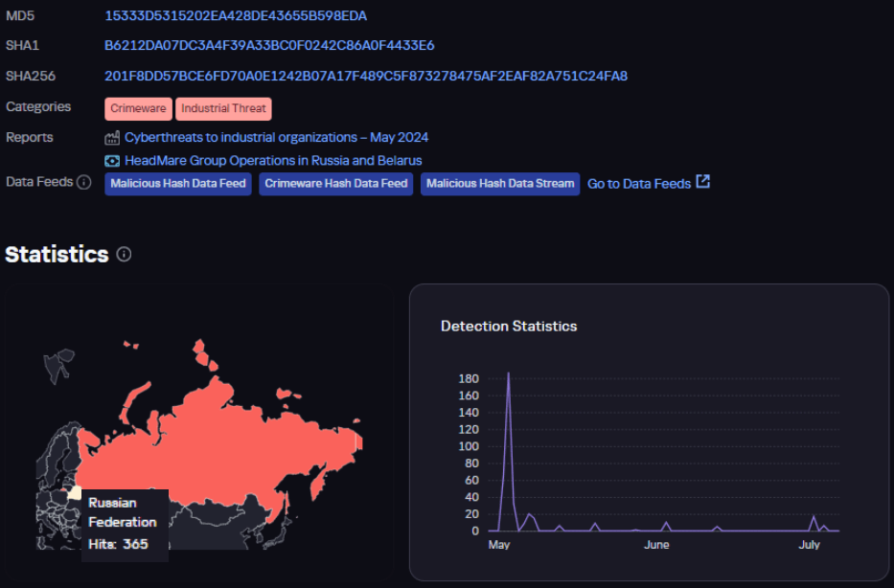Viewport: 894px width, 588px height.
Task: Click the Hits: 365 tooltip text
Action: (x=118, y=544)
